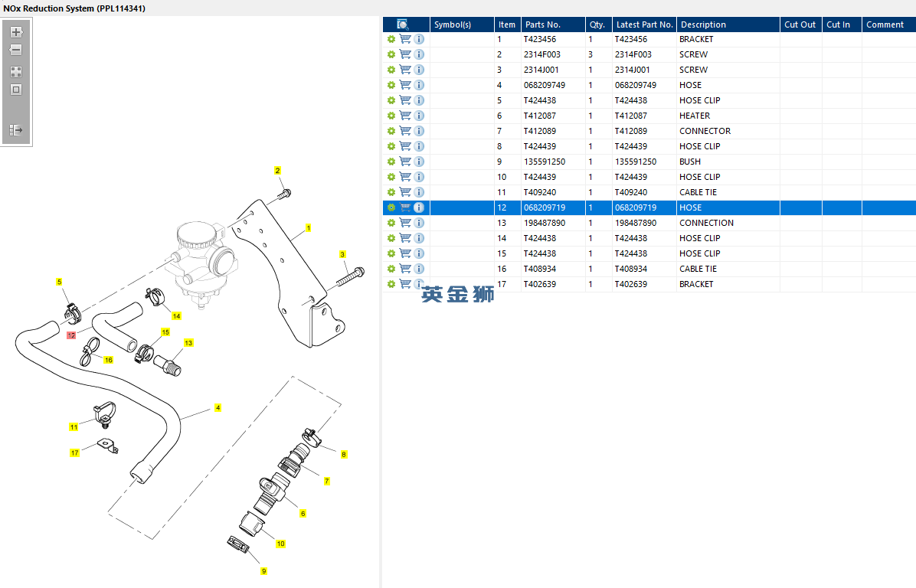Click the Comment column header
The height and width of the screenshot is (588, 916).
[x=888, y=24]
